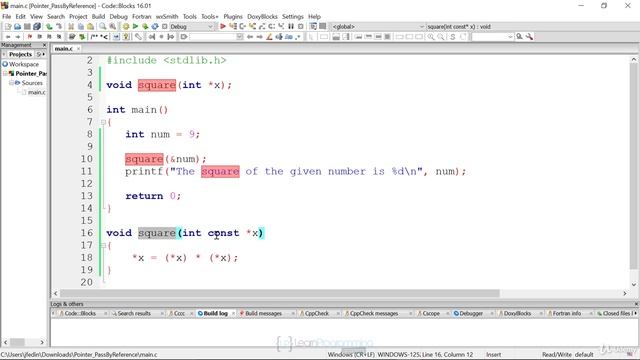The height and width of the screenshot is (360, 640).
Task: Switch to the Search results tab
Action: pyautogui.click(x=134, y=313)
